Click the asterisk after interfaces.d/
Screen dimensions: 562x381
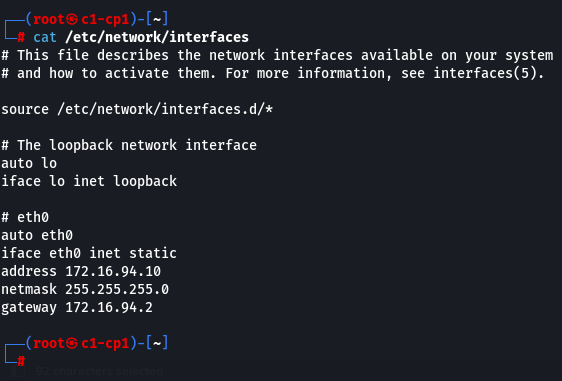(269, 109)
